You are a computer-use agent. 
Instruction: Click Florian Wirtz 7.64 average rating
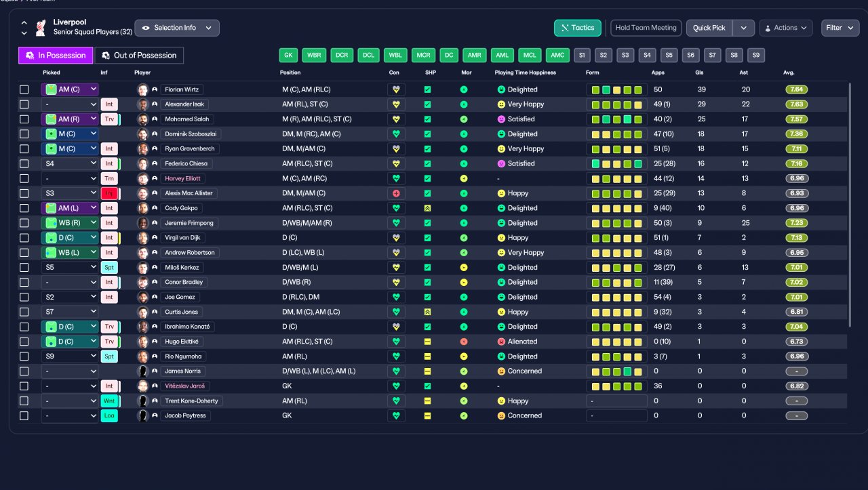coord(797,89)
